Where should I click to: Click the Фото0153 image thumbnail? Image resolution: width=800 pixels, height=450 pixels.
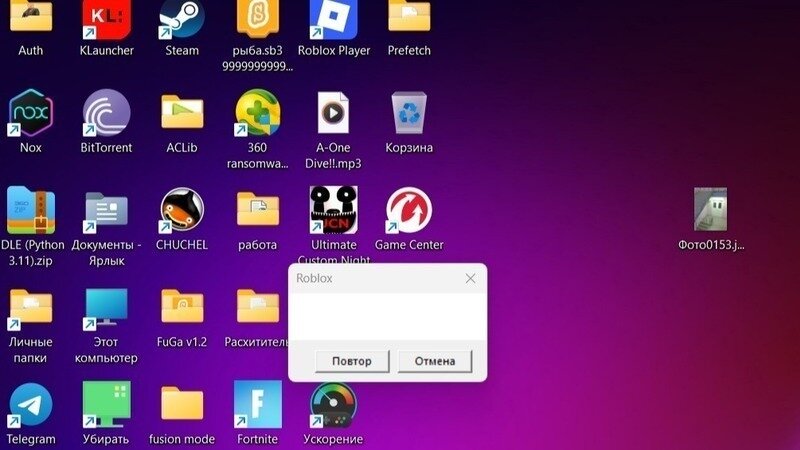(x=711, y=209)
